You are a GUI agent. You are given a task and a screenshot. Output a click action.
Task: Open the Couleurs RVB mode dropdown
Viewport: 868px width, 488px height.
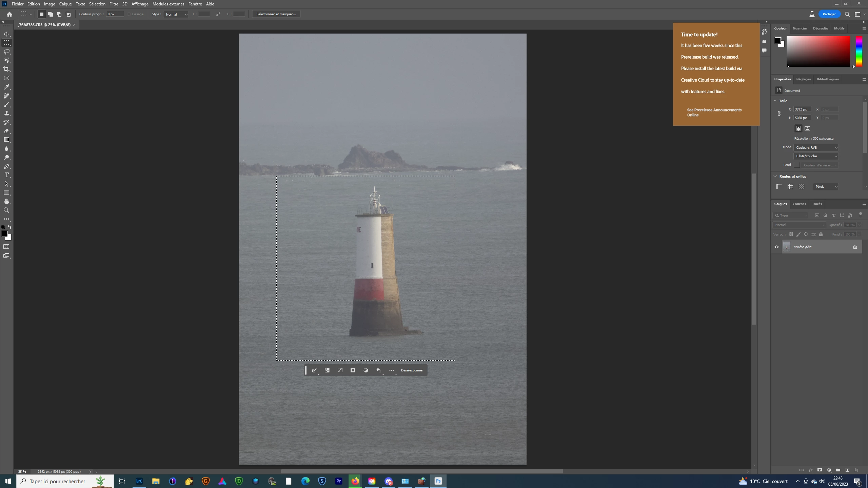pos(816,147)
